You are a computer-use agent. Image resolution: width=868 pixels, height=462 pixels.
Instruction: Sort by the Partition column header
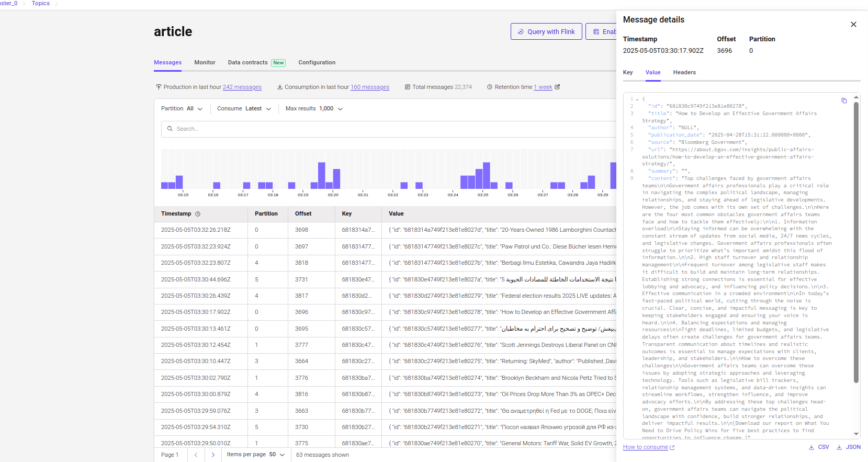tap(266, 214)
